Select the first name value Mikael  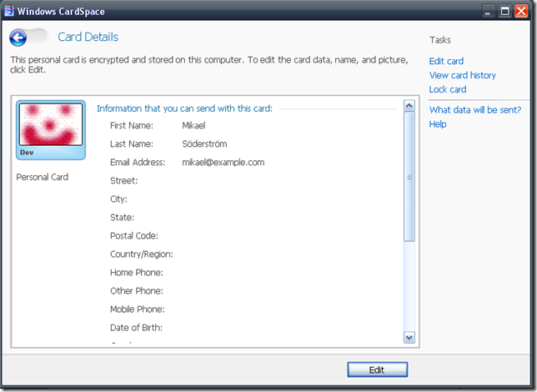point(193,125)
